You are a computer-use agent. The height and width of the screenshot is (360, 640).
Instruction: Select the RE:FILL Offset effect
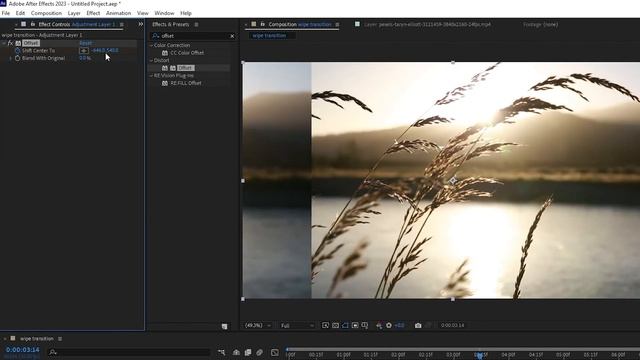(186, 83)
